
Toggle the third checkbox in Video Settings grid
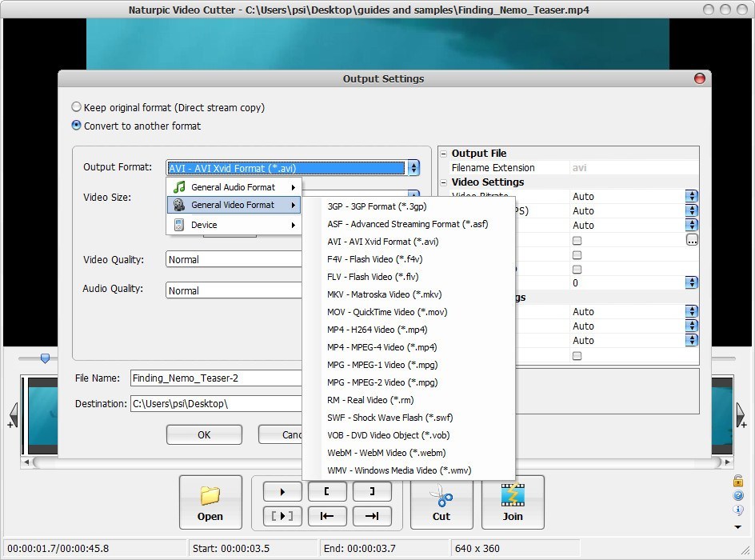[577, 269]
